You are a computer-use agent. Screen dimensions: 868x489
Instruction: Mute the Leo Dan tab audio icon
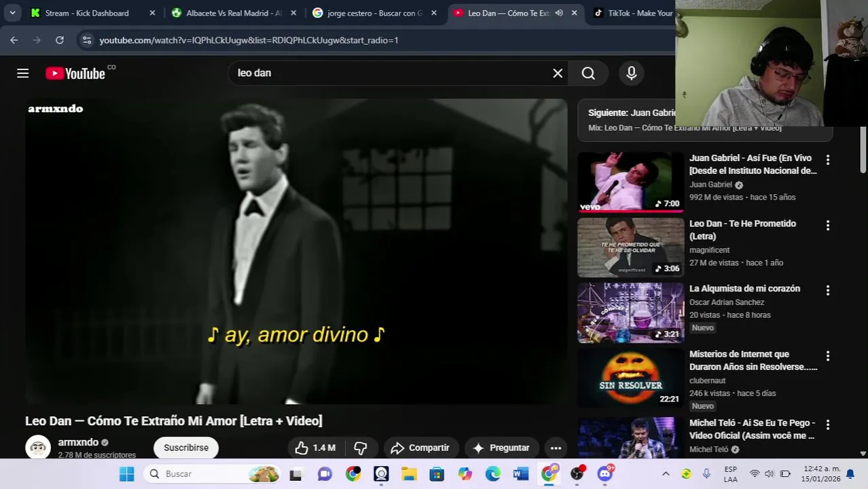[559, 13]
